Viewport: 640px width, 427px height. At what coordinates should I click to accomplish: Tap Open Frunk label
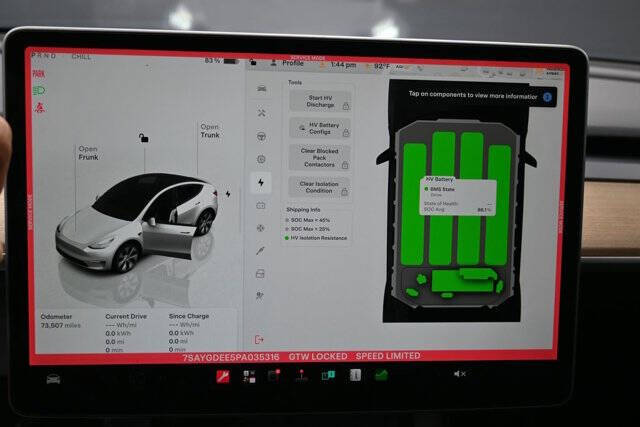88,153
